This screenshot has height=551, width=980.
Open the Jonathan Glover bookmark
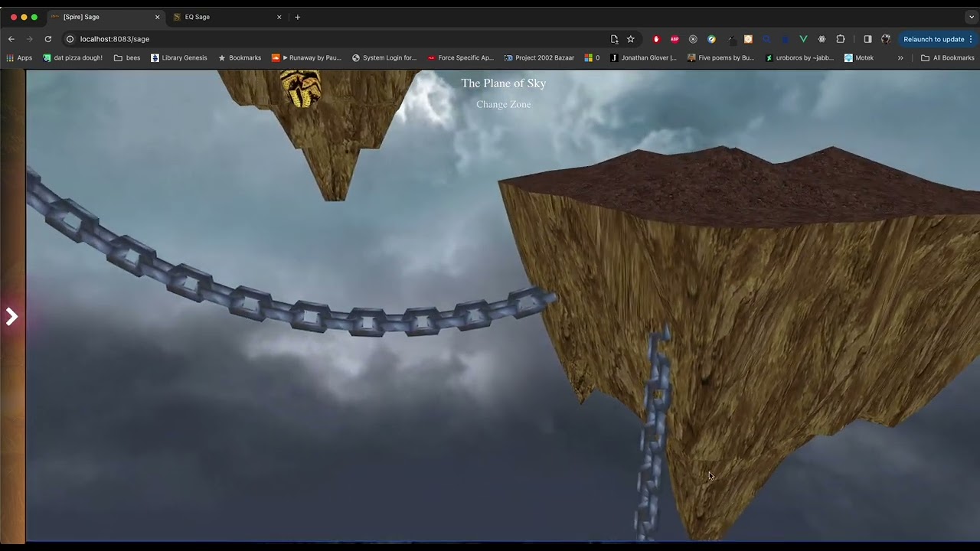(643, 57)
